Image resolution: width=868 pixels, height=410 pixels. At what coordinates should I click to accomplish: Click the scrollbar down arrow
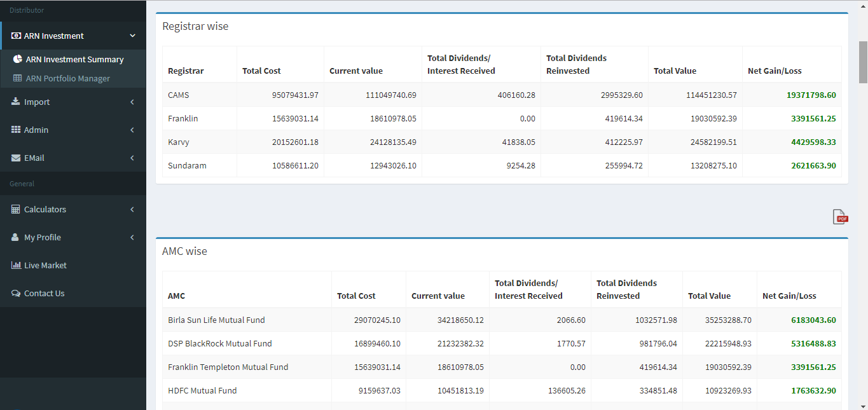pyautogui.click(x=863, y=405)
